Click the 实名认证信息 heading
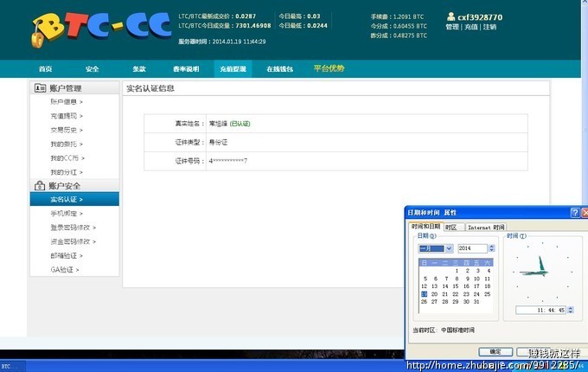588x372 pixels. click(x=150, y=88)
